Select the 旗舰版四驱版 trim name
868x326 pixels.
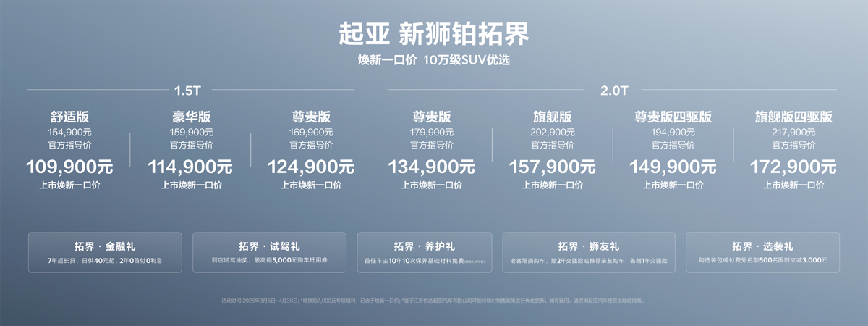pos(793,117)
